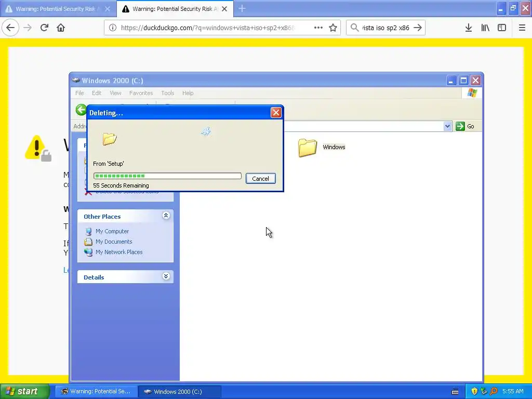Open Help menu in Explorer

click(188, 93)
